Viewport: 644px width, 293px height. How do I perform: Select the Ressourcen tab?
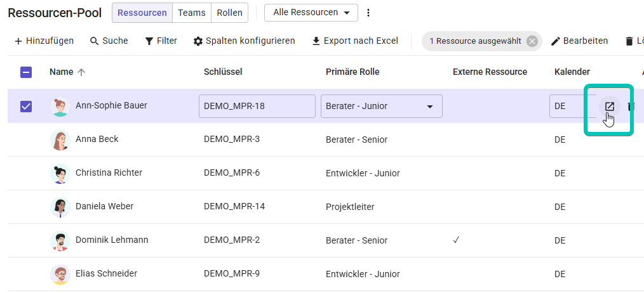point(142,13)
